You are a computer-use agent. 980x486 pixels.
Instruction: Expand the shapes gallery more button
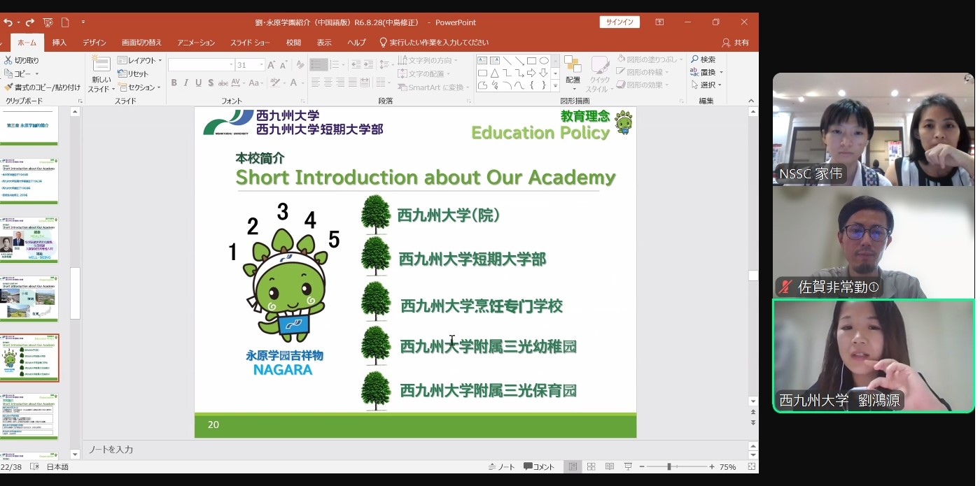pyautogui.click(x=555, y=86)
